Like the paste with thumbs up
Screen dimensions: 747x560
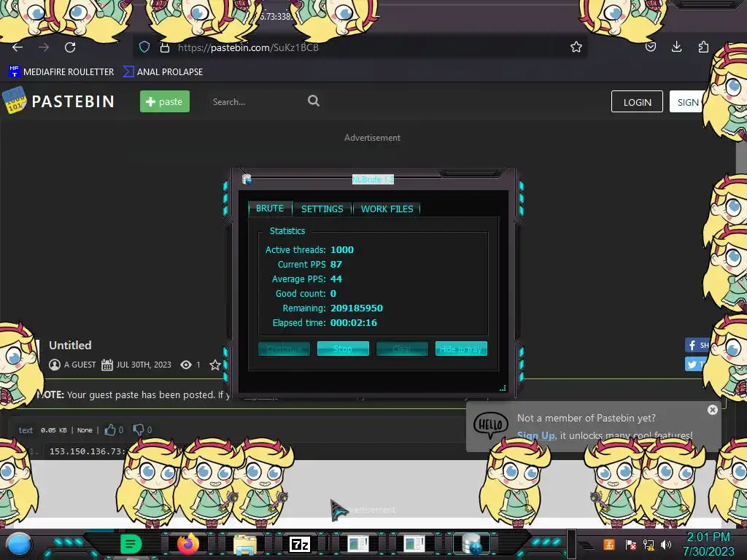[110, 430]
